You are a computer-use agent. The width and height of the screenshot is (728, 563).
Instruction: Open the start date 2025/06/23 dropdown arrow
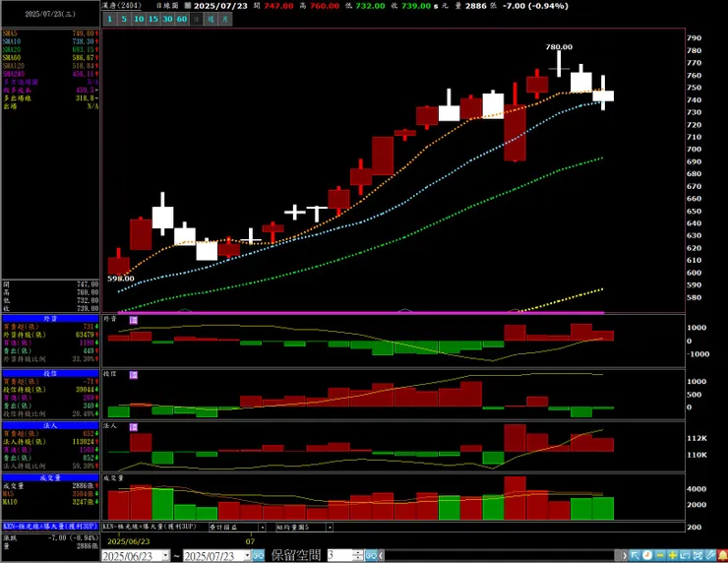165,555
